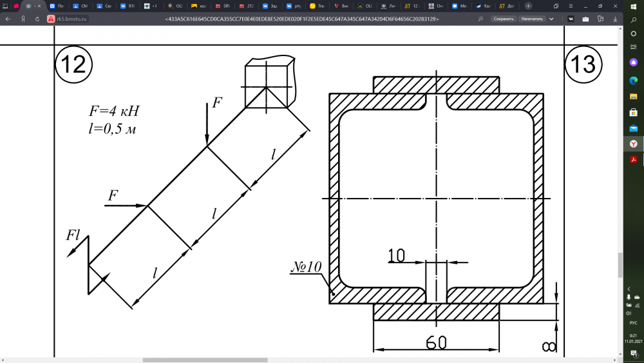The image size is (644, 363).
Task: Select the rk5.bmstu.ru address field
Action: tap(72, 19)
